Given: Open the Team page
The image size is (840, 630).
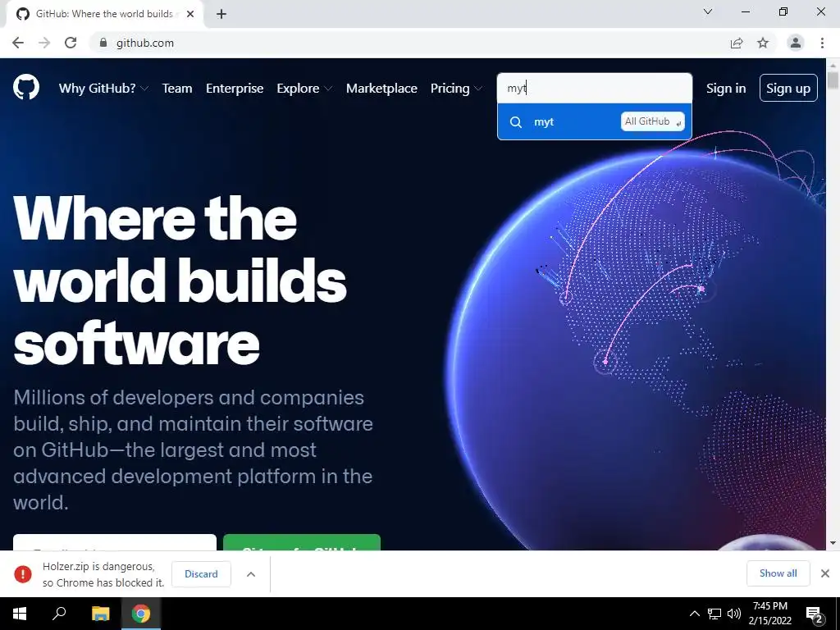Looking at the screenshot, I should tap(177, 89).
